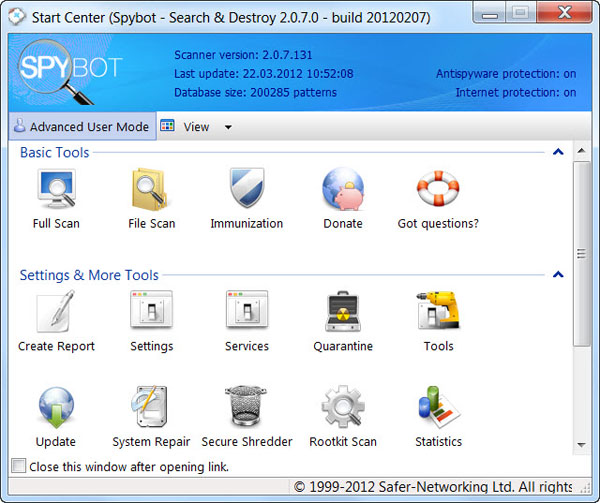
Task: Open Quarantine
Action: pyautogui.click(x=343, y=313)
